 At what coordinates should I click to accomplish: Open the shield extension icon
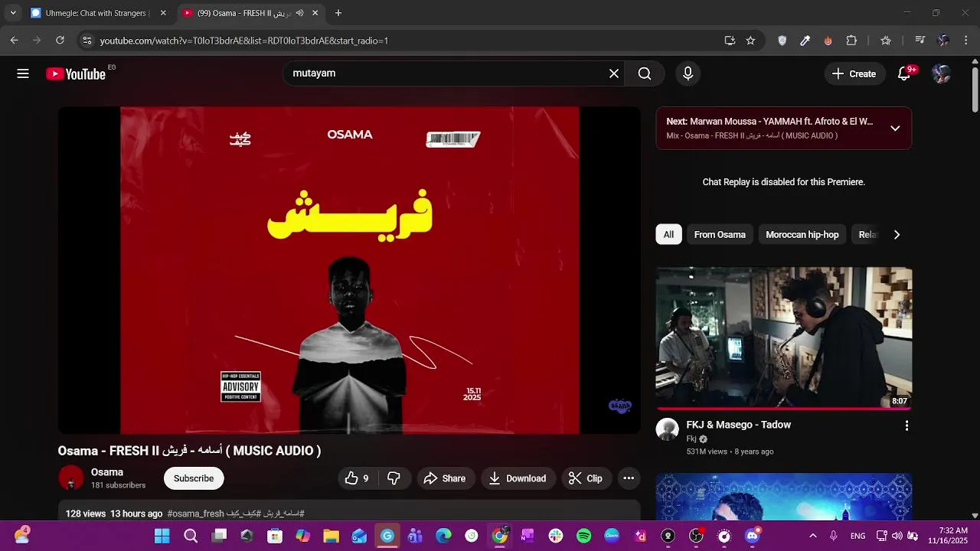click(x=782, y=41)
